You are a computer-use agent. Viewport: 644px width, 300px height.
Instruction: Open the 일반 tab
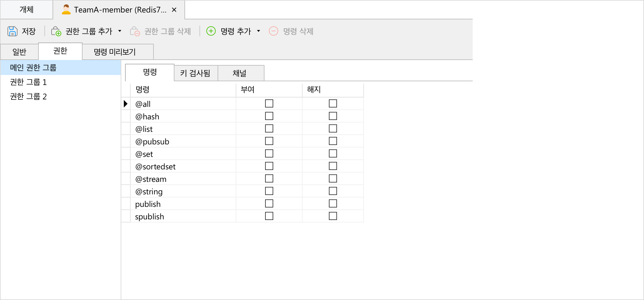19,52
